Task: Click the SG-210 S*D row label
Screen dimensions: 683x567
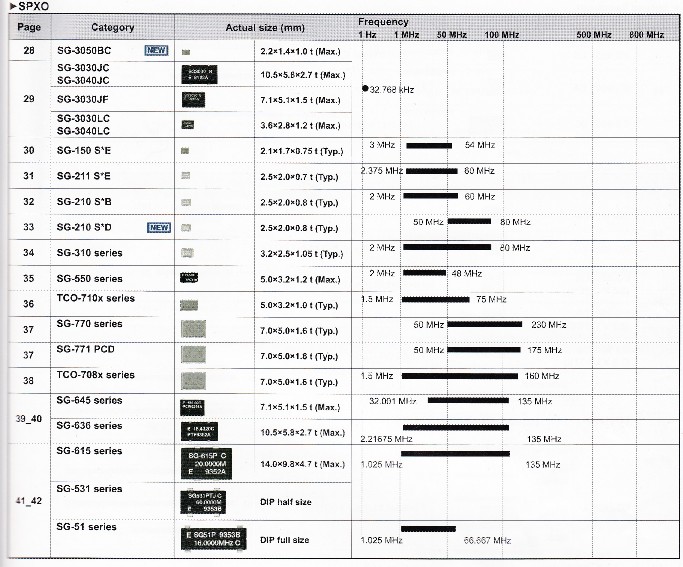Action: pos(84,227)
